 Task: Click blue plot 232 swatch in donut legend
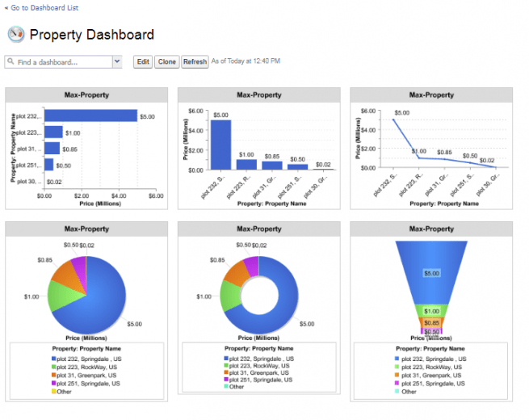(226, 359)
